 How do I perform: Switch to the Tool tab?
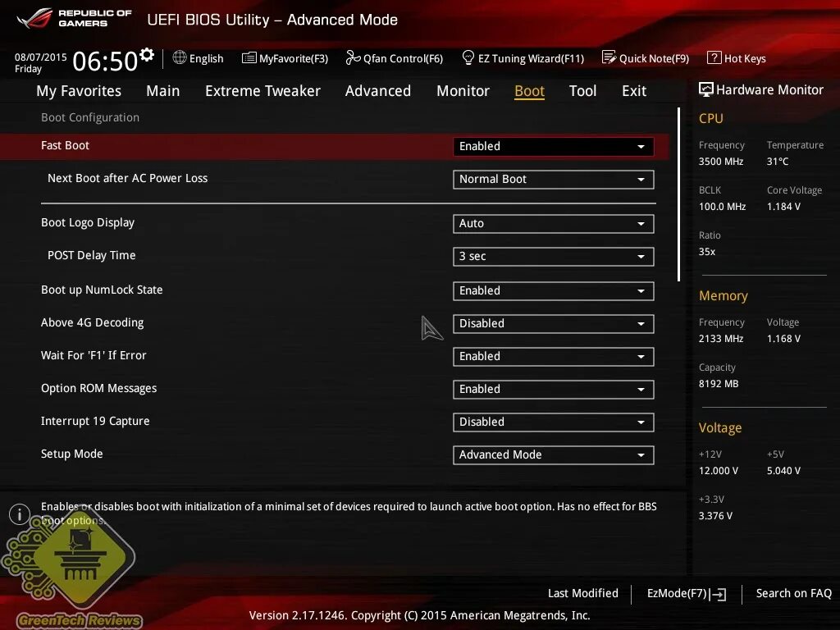click(582, 91)
